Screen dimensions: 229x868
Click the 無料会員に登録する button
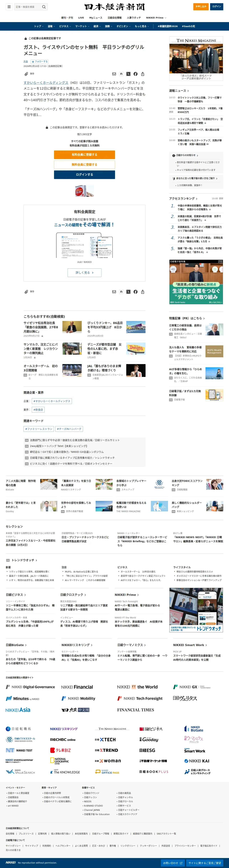[x=84, y=165]
